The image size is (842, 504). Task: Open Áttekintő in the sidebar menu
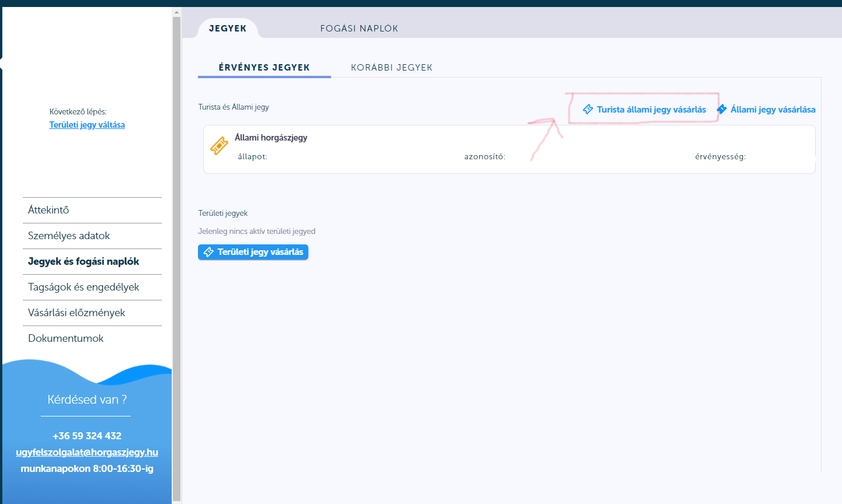[92, 210]
